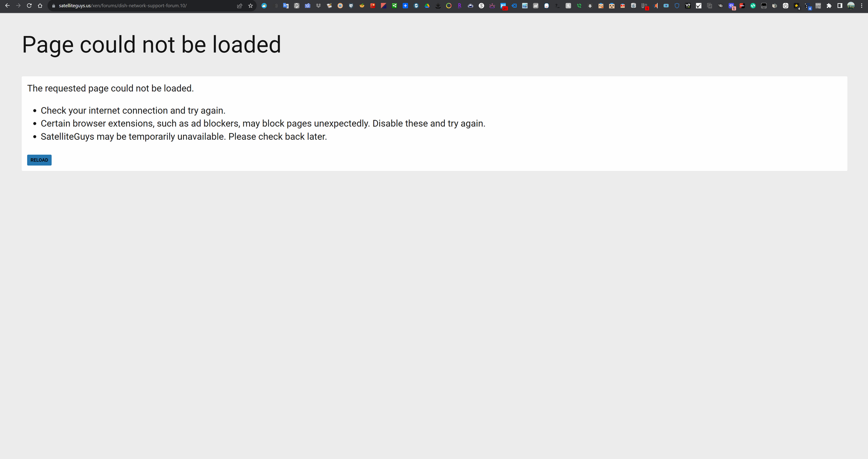Open the camera screenshot extension
Screen dimensions: 868x459
307,6
